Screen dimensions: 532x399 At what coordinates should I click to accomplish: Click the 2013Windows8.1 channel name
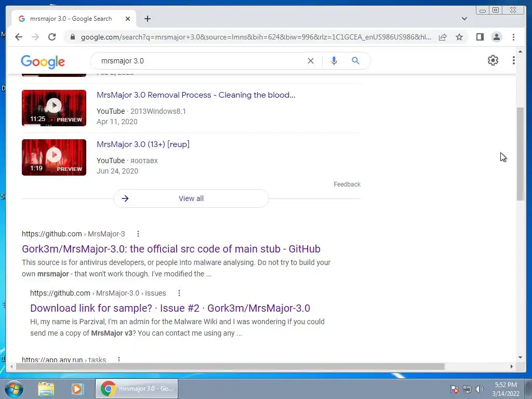(x=158, y=111)
